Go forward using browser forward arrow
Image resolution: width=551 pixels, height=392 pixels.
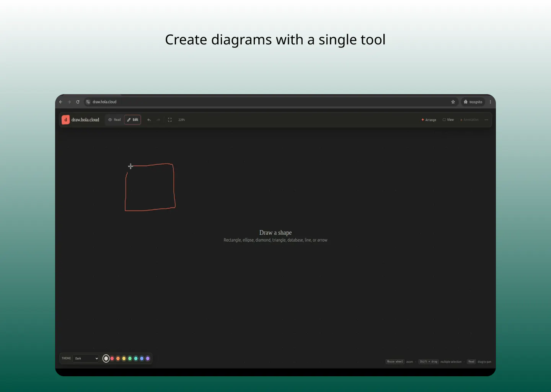click(69, 102)
